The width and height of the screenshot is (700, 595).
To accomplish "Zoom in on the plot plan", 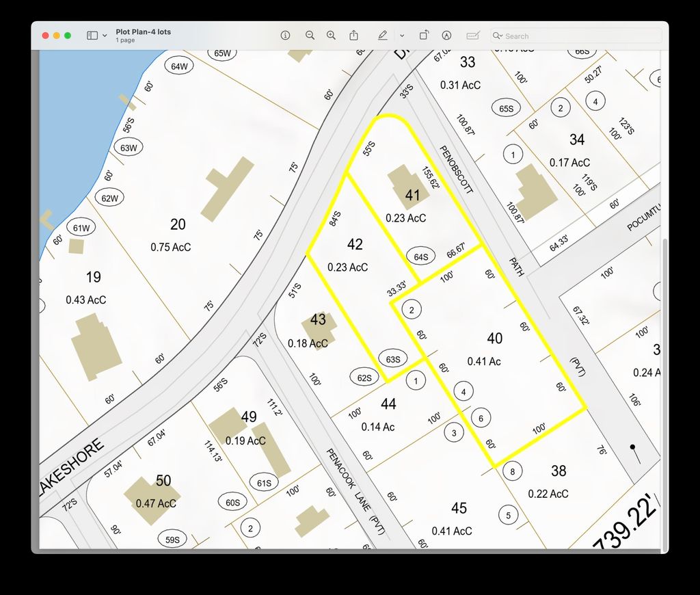I will 332,36.
